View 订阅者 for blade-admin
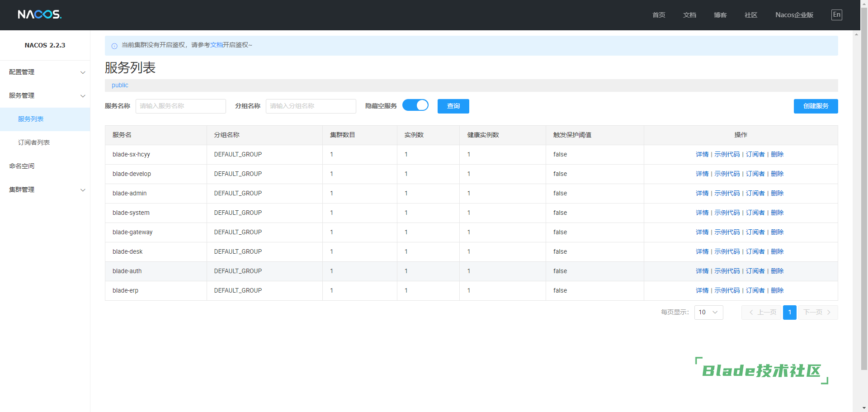The image size is (868, 412). click(755, 194)
